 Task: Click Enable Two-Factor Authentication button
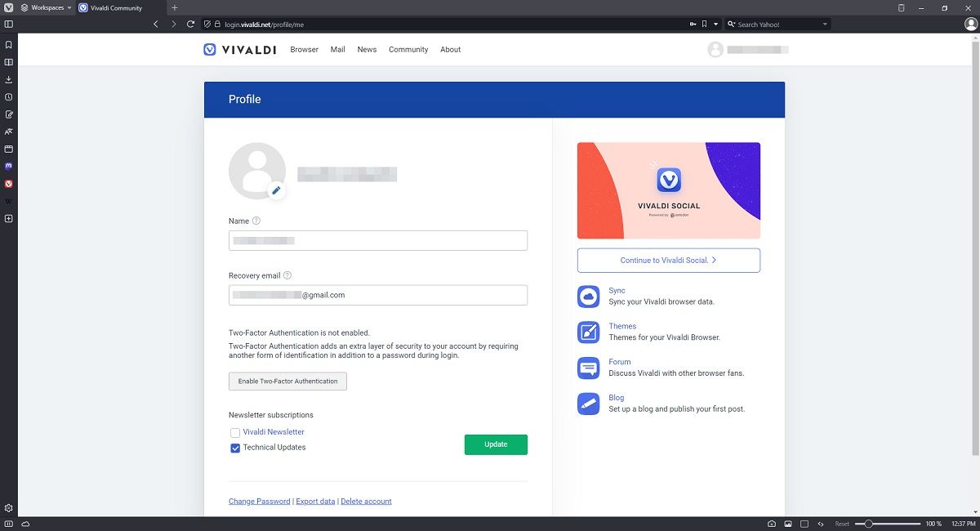[287, 382]
